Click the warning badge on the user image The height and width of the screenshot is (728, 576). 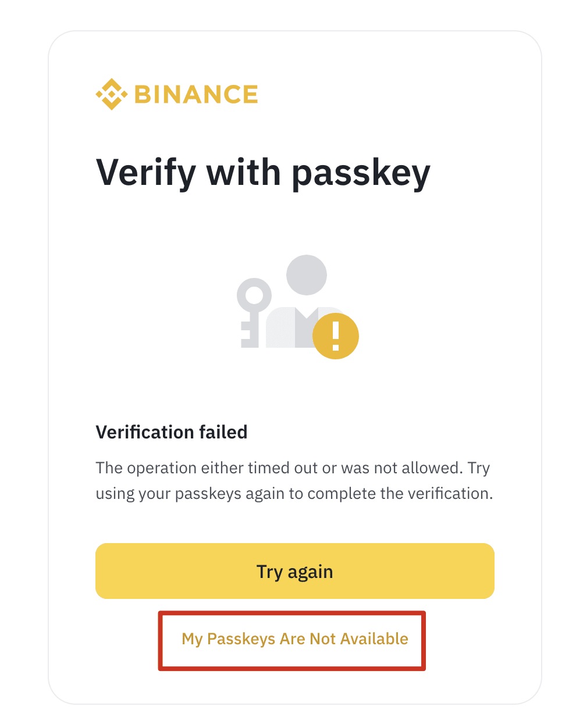pos(335,336)
